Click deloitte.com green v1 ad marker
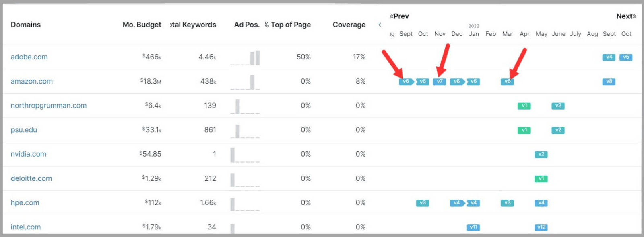This screenshot has width=644, height=237. pos(541,179)
